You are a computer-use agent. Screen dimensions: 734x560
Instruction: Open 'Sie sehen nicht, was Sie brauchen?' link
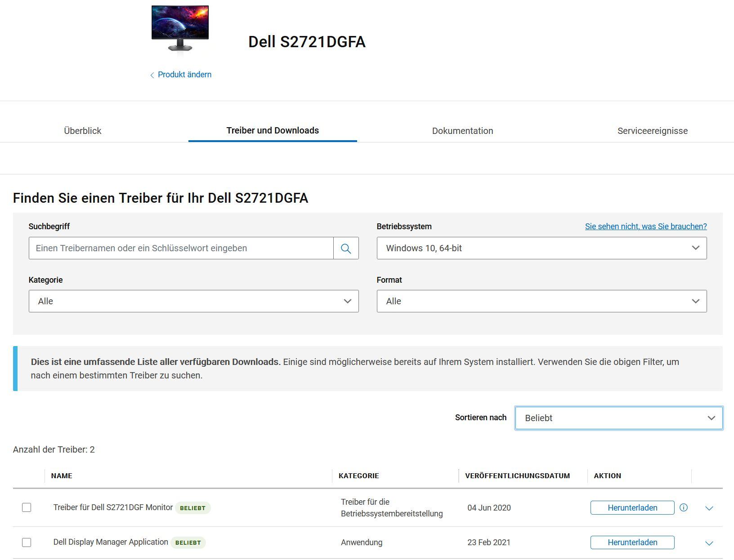[x=646, y=227]
